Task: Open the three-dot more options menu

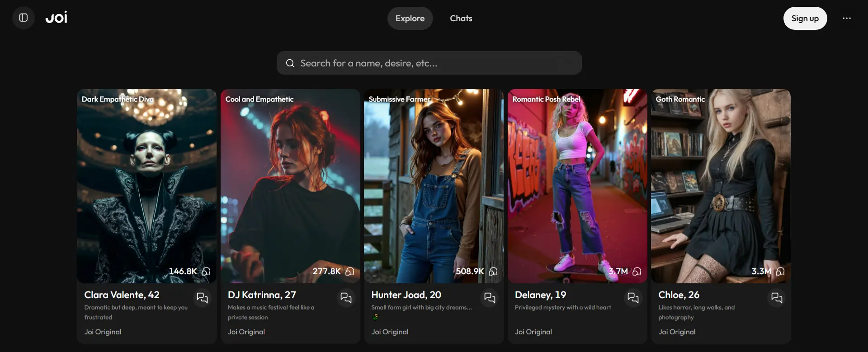Action: point(846,18)
